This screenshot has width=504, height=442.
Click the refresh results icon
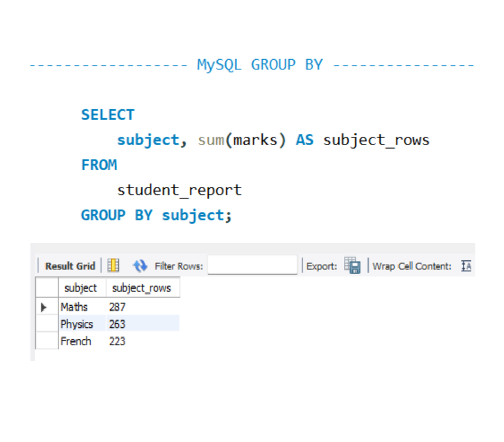tap(140, 266)
